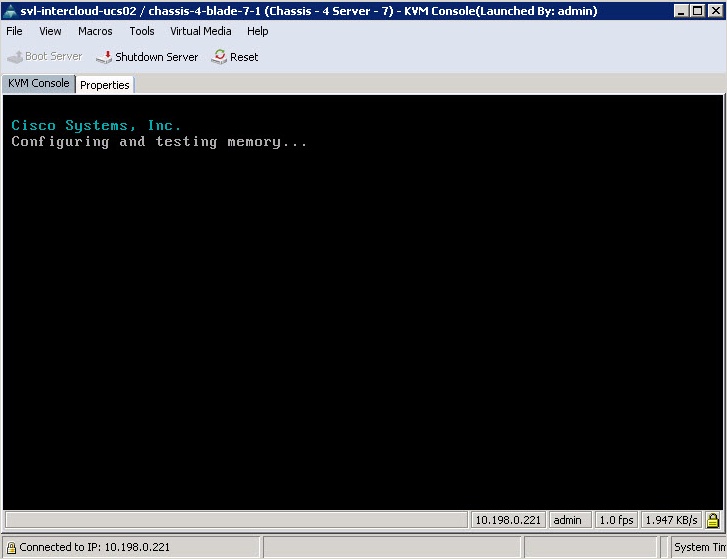Click the yellow lock icon beside KB/s

coord(713,520)
